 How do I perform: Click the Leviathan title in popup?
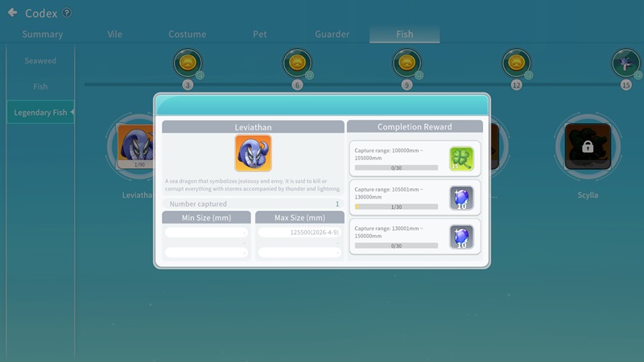click(x=253, y=127)
